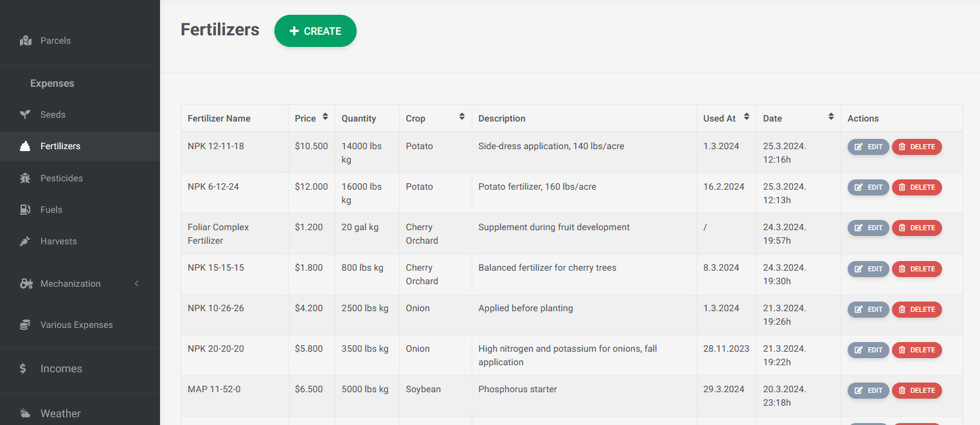This screenshot has height=425, width=980.
Task: Select the 28.11.2023 used-at cell
Action: point(726,356)
